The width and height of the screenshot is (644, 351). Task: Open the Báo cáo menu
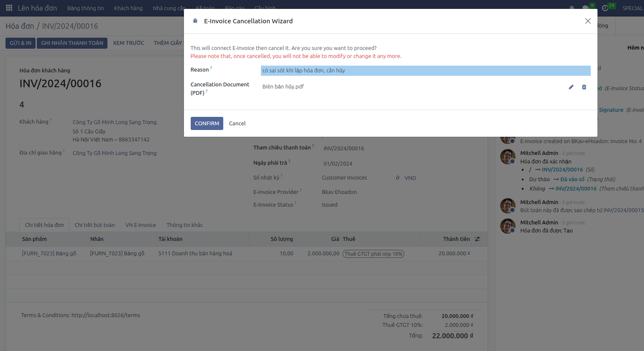click(236, 8)
